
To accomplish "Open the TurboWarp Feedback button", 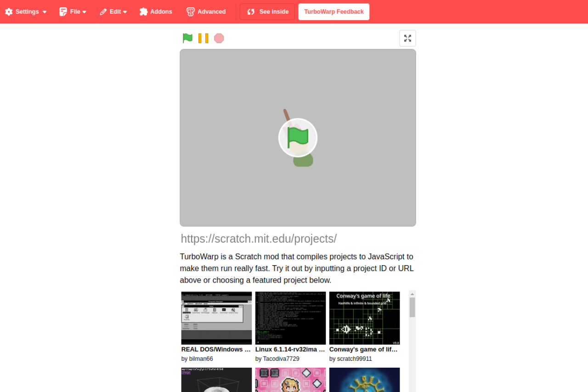I will [x=334, y=12].
